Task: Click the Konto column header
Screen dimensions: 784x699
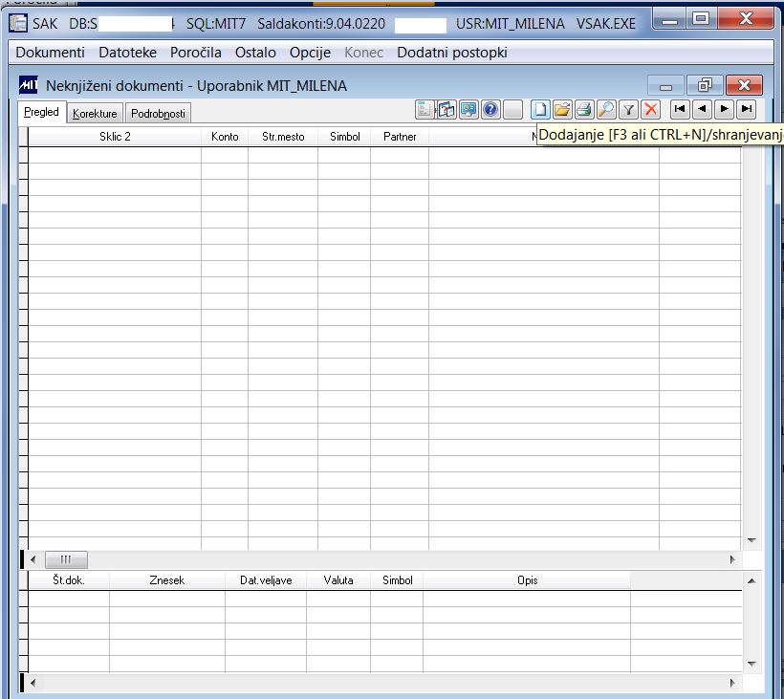Action: (x=225, y=137)
